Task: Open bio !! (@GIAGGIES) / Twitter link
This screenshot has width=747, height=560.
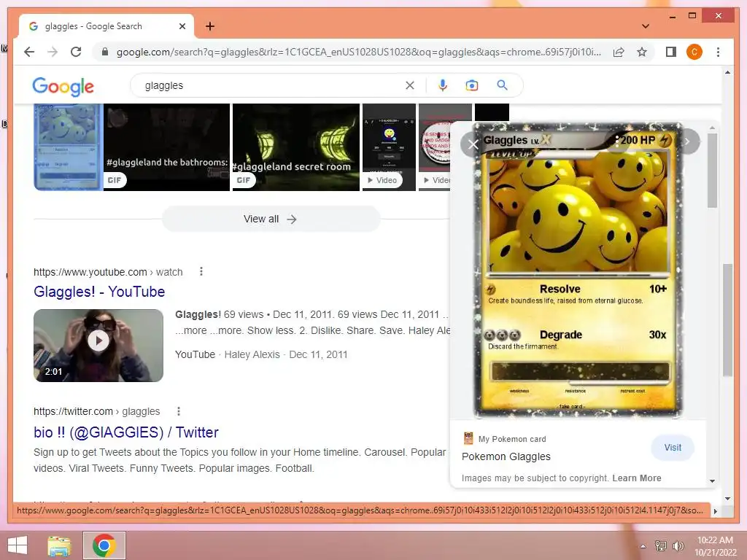Action: (125, 432)
